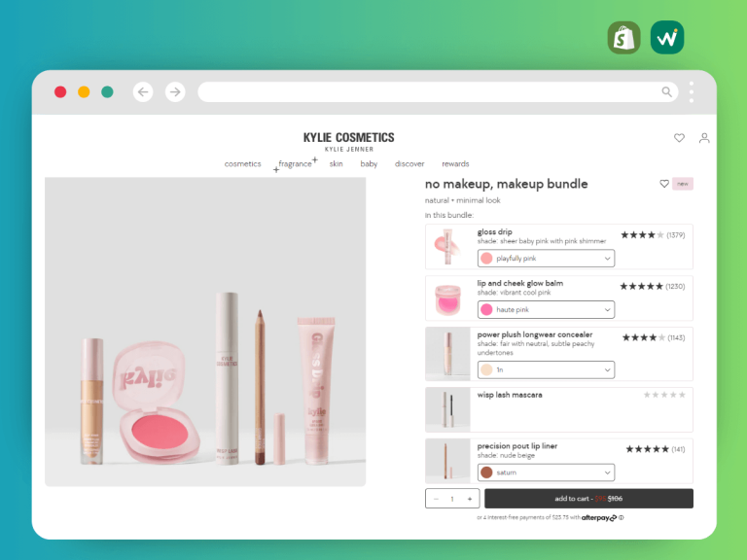Open the wishlist heart in site header
This screenshot has height=560, width=747.
point(679,138)
